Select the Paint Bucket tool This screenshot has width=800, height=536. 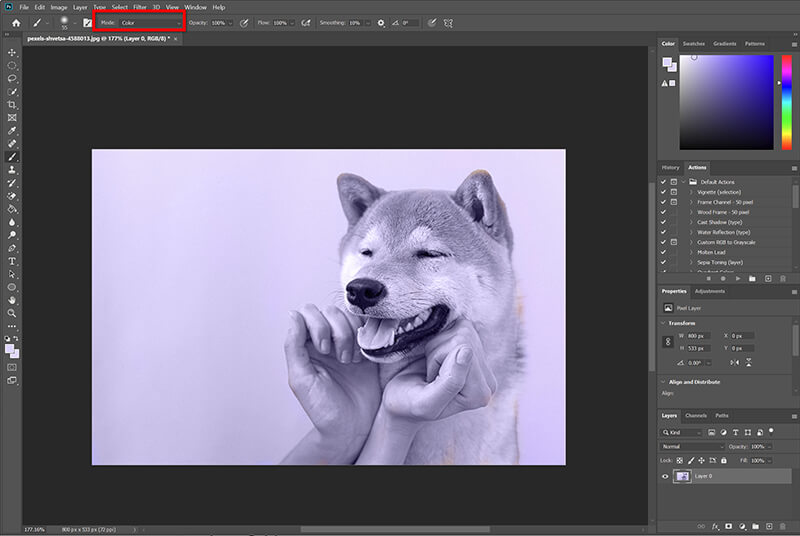pos(12,209)
